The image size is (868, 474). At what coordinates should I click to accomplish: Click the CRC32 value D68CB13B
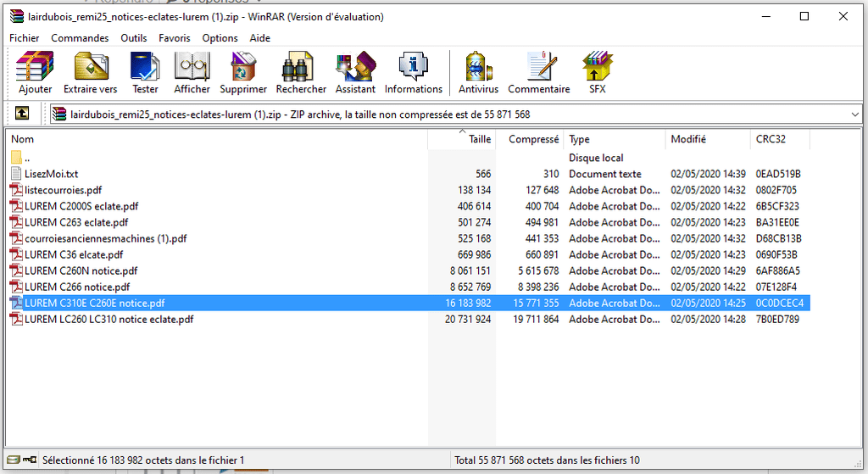click(778, 238)
